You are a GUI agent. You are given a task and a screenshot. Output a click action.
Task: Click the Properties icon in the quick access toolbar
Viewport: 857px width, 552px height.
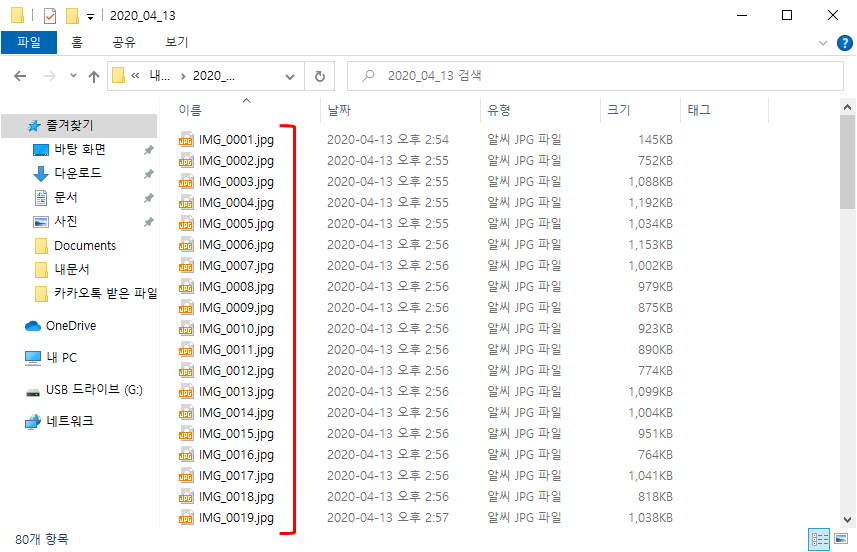point(50,16)
